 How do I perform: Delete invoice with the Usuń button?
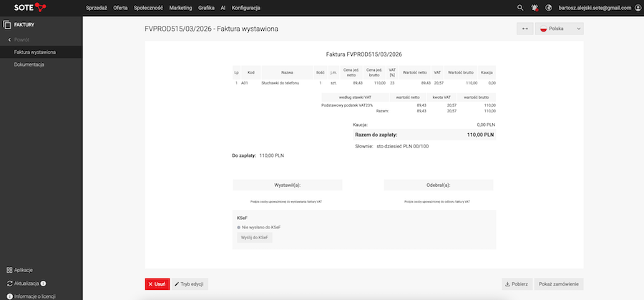pos(157,284)
